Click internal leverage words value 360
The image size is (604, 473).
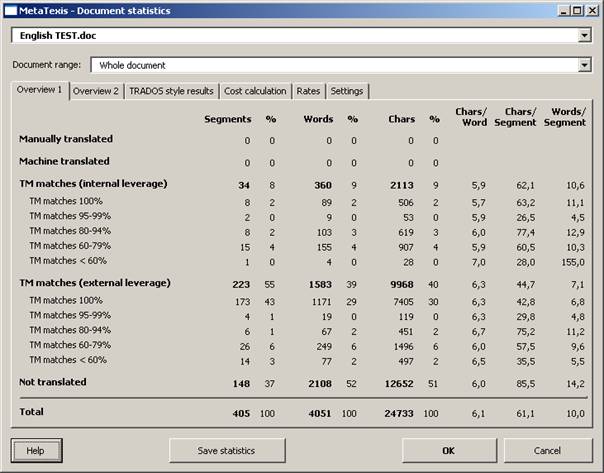(x=323, y=185)
